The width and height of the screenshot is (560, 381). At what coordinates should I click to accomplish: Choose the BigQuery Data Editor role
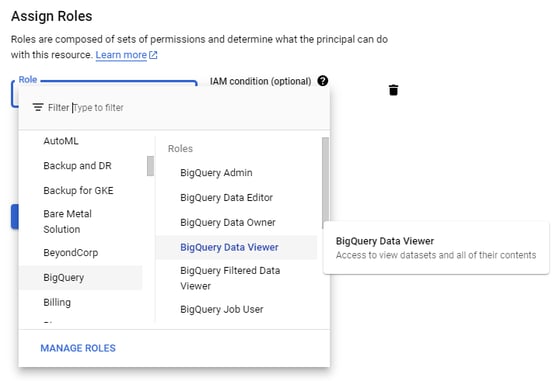tap(226, 197)
